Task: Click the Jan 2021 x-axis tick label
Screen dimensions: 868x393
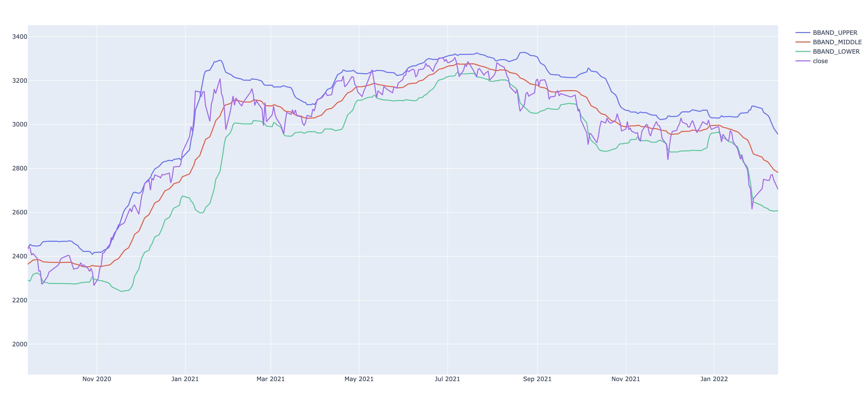Action: tap(185, 379)
